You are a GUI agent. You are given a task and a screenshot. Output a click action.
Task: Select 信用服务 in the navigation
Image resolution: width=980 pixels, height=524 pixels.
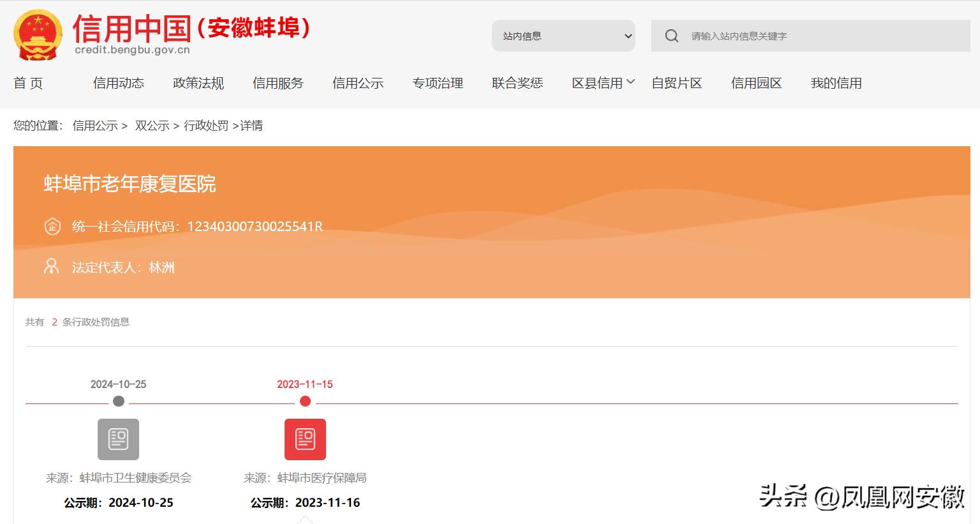click(x=278, y=83)
